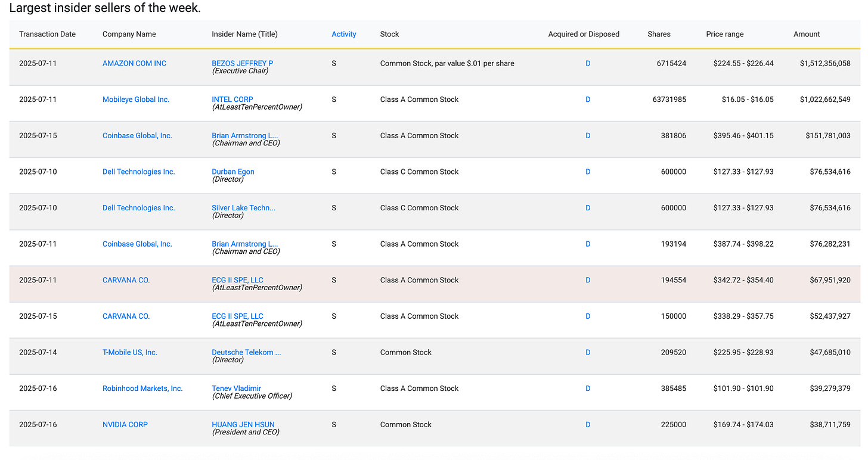Click the D disposed link in NVIDIA row
This screenshot has width=868, height=460.
click(x=588, y=425)
